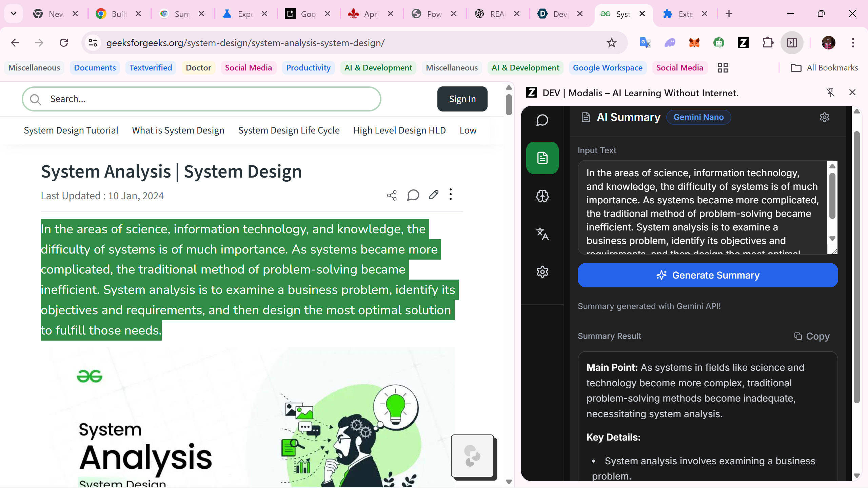Screen dimensions: 868x488
Task: Click the GeeksforGeeks search field
Action: point(201,99)
